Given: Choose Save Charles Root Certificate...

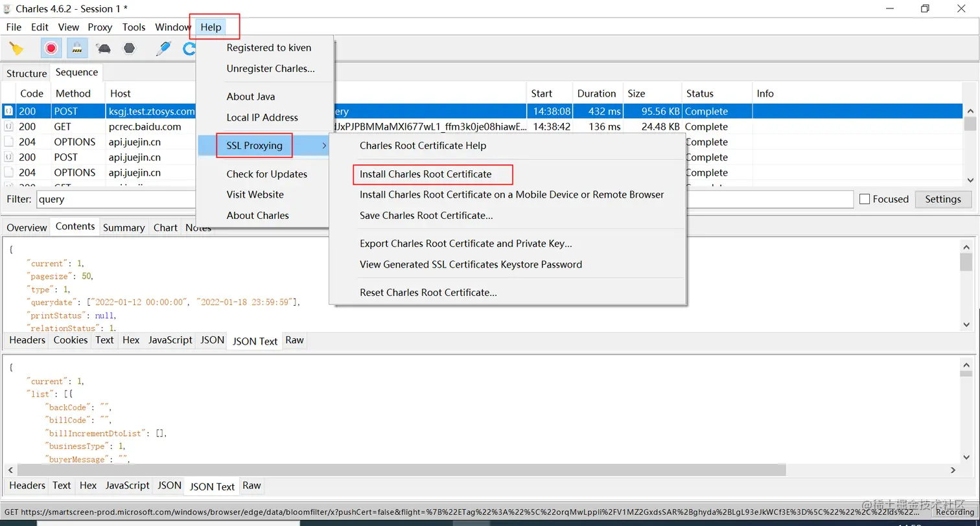Looking at the screenshot, I should point(426,215).
